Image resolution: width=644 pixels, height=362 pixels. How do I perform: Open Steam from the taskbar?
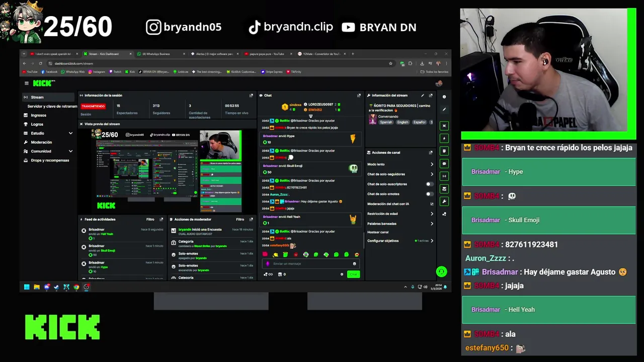(x=56, y=287)
